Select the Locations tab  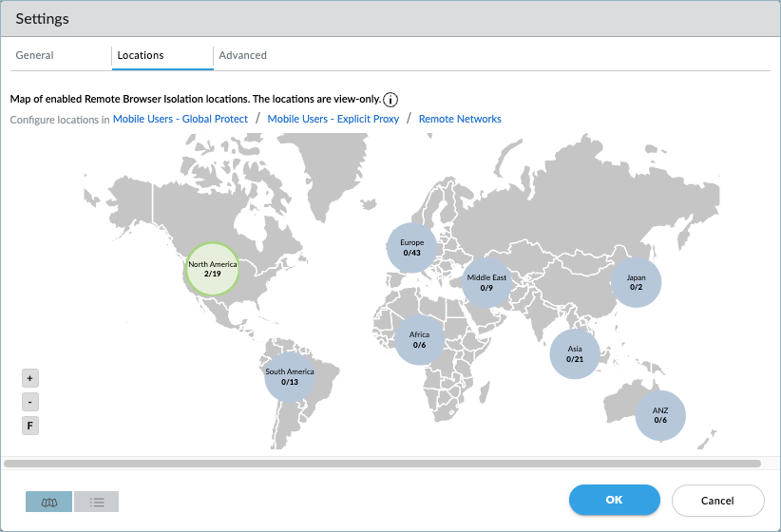[x=141, y=55]
